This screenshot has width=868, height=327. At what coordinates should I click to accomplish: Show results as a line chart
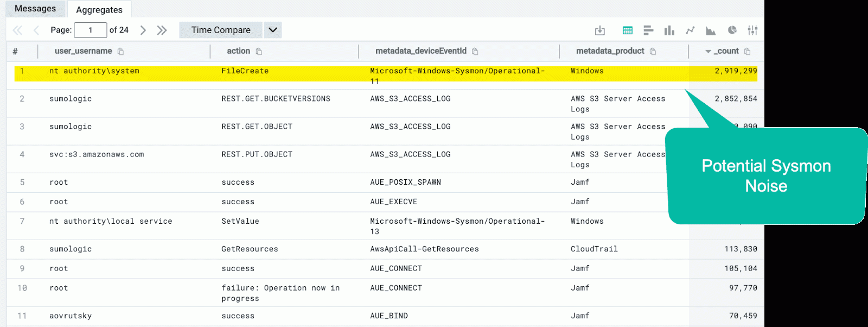tap(690, 30)
